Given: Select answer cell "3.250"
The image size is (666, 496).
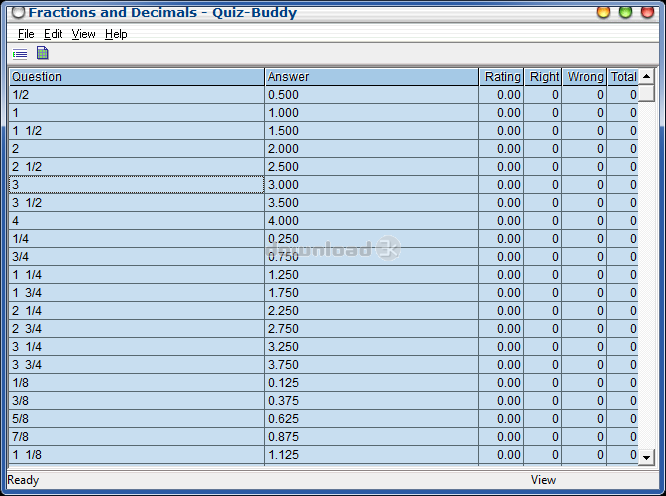Looking at the screenshot, I should [x=372, y=347].
